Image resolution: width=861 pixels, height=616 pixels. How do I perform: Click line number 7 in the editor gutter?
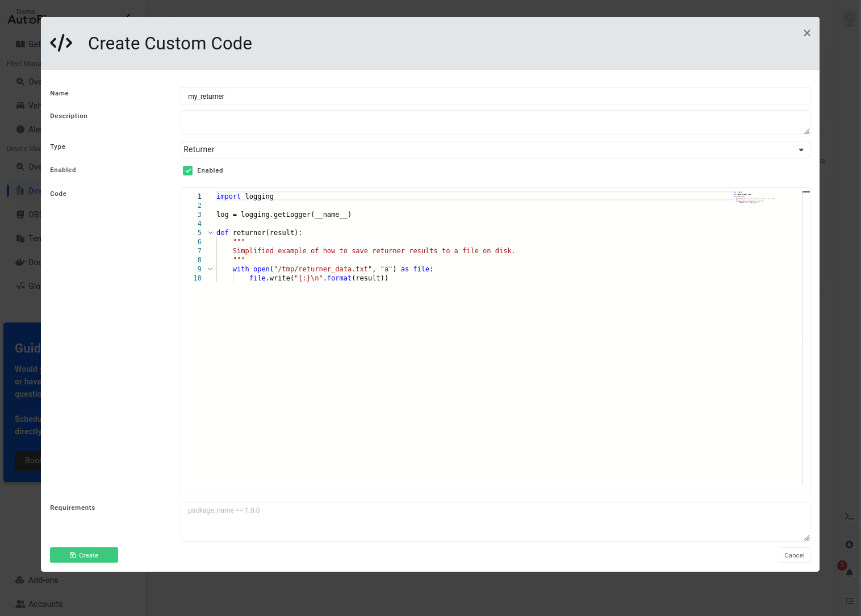tap(199, 251)
